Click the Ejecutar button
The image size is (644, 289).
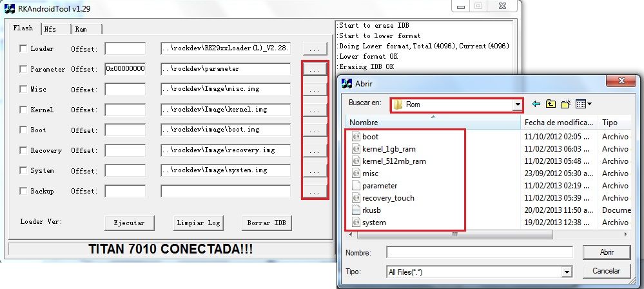129,223
